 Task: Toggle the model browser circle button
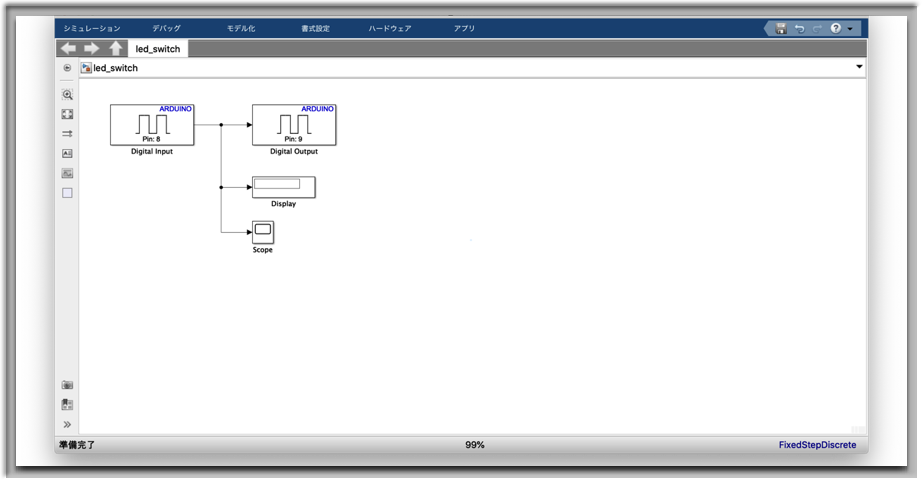pos(67,68)
